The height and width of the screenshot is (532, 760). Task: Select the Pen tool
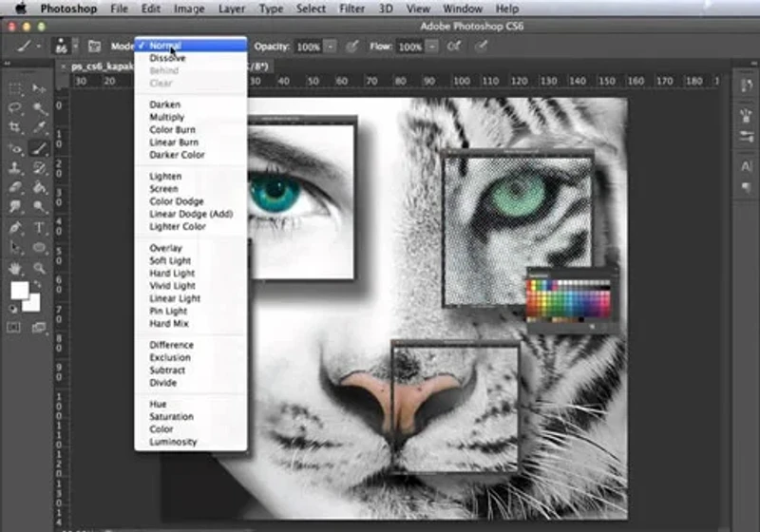[15, 227]
